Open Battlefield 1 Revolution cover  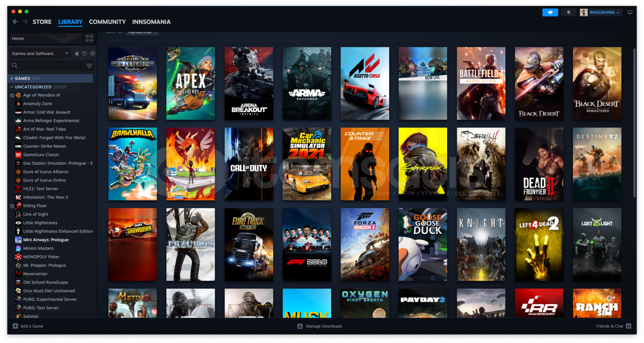(481, 83)
